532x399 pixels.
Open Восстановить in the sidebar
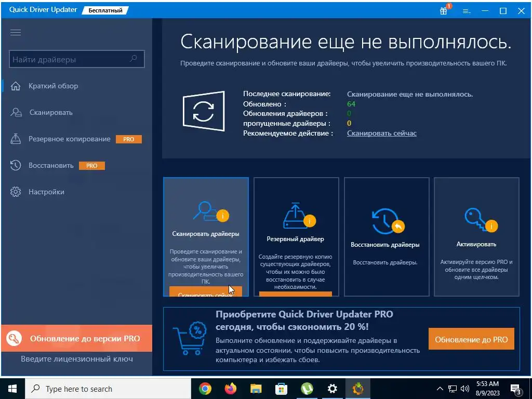51,165
